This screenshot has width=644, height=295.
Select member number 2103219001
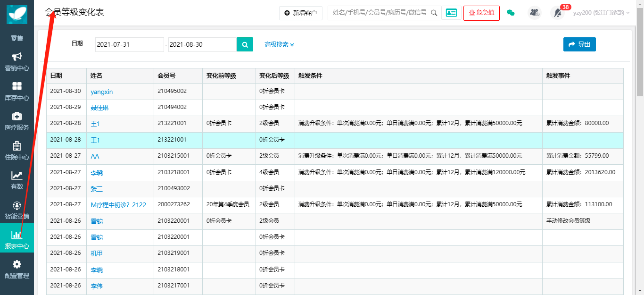[174, 253]
